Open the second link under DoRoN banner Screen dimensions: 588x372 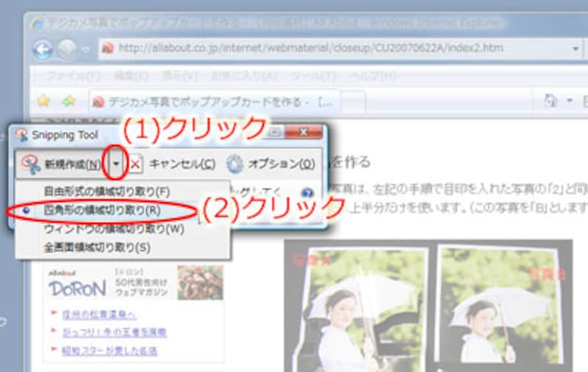pyautogui.click(x=114, y=332)
